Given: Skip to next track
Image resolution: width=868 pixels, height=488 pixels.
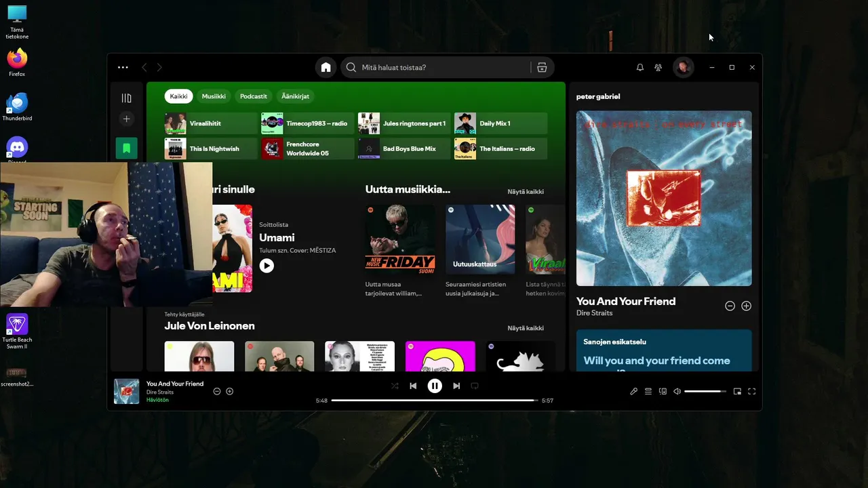Looking at the screenshot, I should point(456,386).
